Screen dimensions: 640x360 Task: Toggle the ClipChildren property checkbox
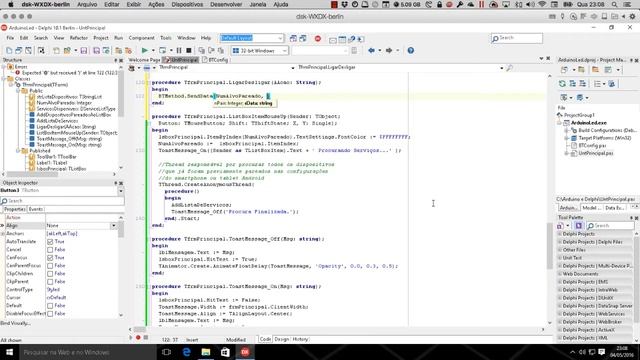50,274
